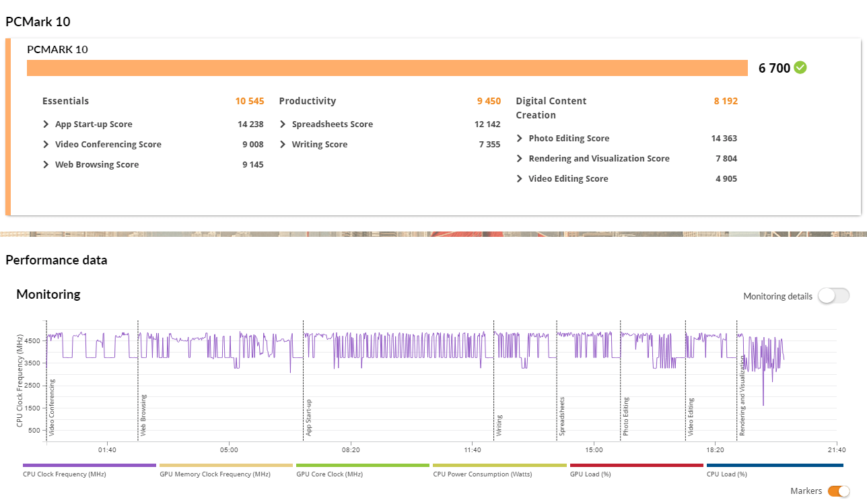Image resolution: width=867 pixels, height=504 pixels.
Task: Click the Essentials heading
Action: (65, 101)
